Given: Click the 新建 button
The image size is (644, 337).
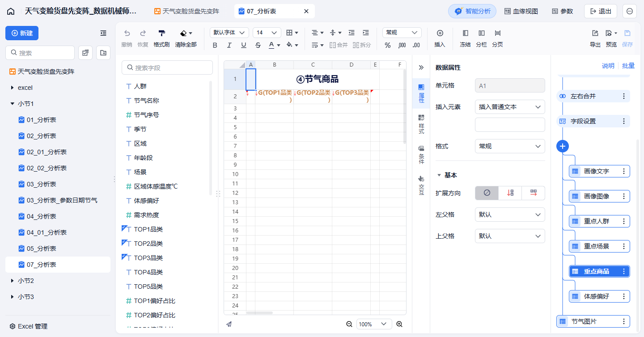Looking at the screenshot, I should click(x=22, y=33).
